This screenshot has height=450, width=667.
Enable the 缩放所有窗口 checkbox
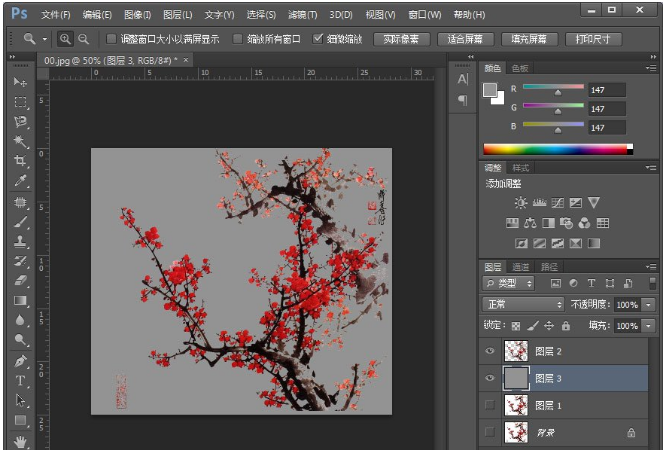(237, 39)
